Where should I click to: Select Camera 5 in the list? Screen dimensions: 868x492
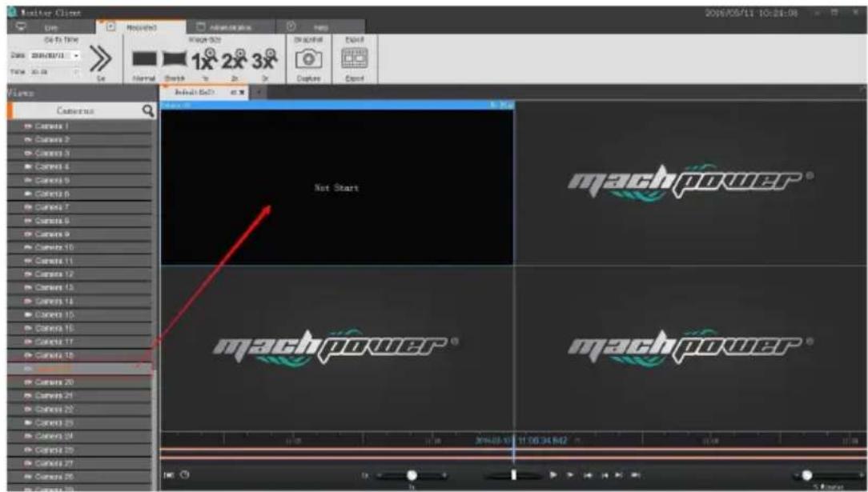80,180
